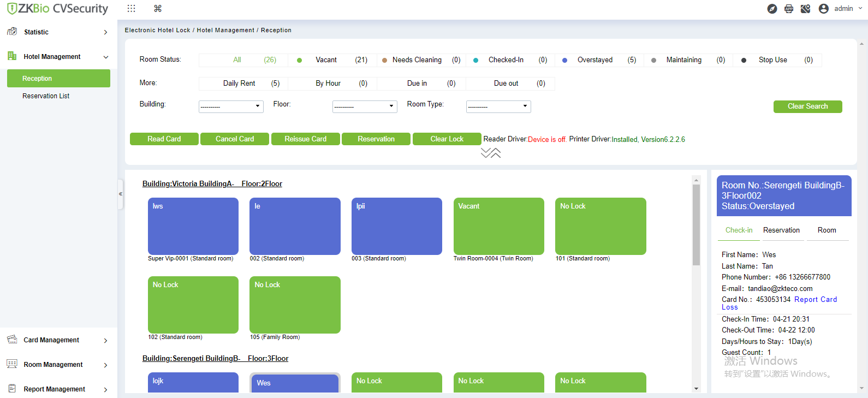Viewport: 868px width, 398px height.
Task: Open the Room Type dropdown
Action: click(x=498, y=106)
